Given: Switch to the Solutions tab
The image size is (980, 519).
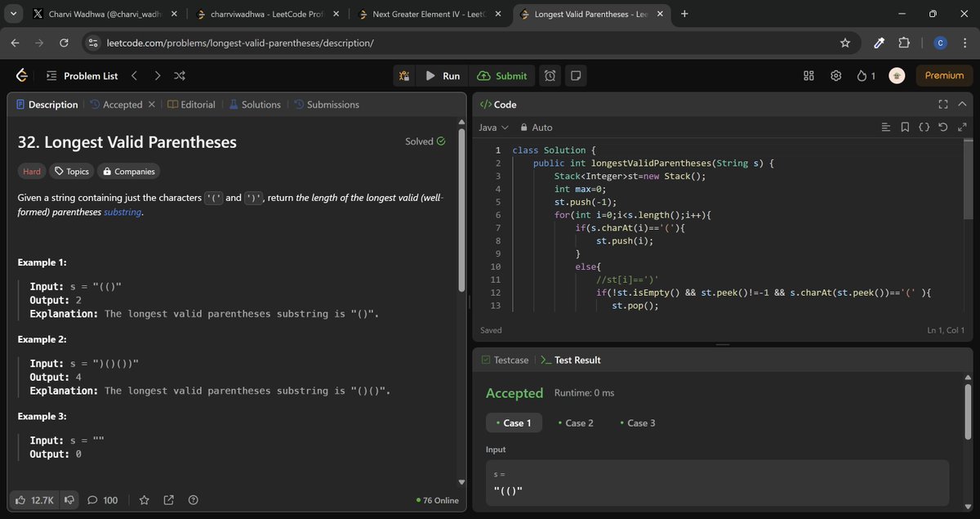Looking at the screenshot, I should click(x=255, y=105).
